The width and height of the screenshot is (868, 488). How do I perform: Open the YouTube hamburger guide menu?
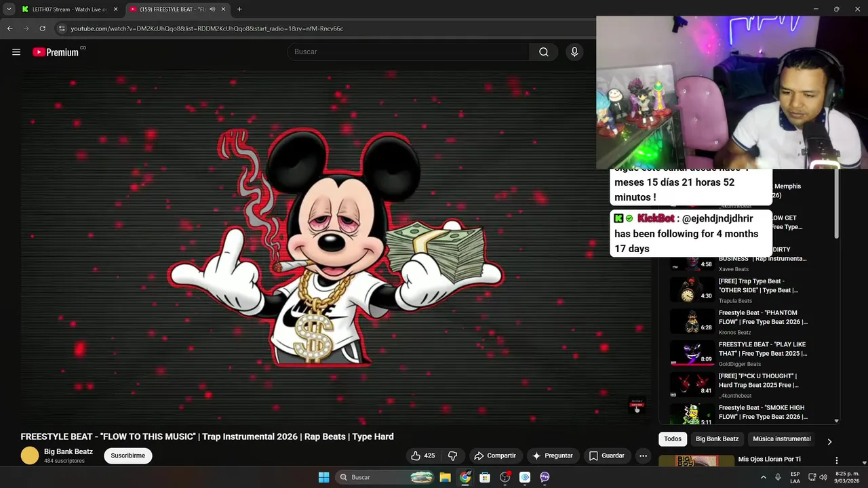pos(16,52)
